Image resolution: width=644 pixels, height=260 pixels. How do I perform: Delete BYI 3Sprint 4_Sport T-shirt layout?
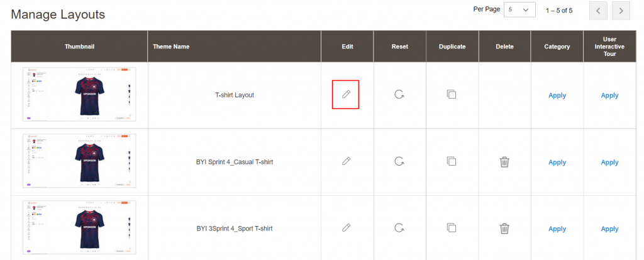[x=504, y=229]
